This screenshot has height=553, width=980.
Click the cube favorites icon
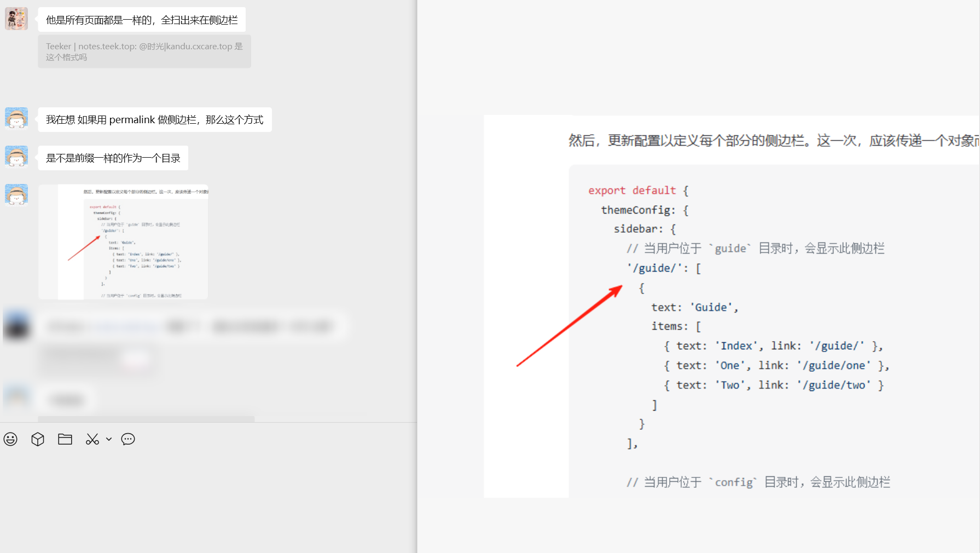(38, 439)
